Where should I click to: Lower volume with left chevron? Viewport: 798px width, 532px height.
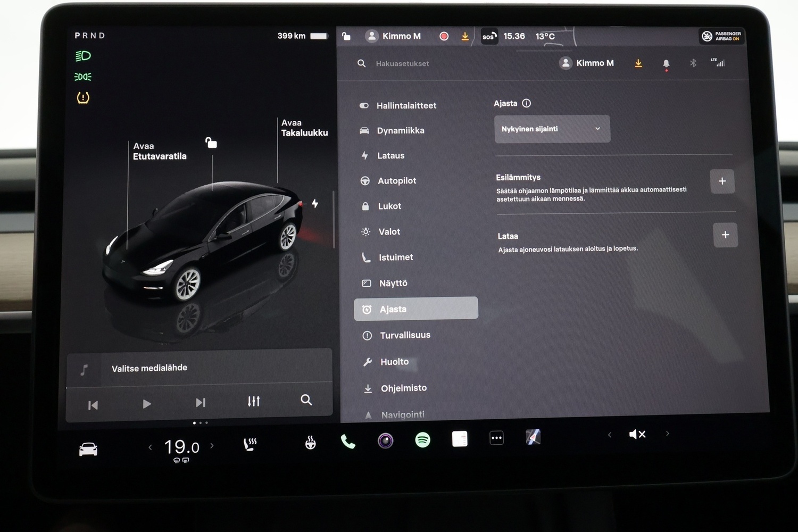coord(610,435)
